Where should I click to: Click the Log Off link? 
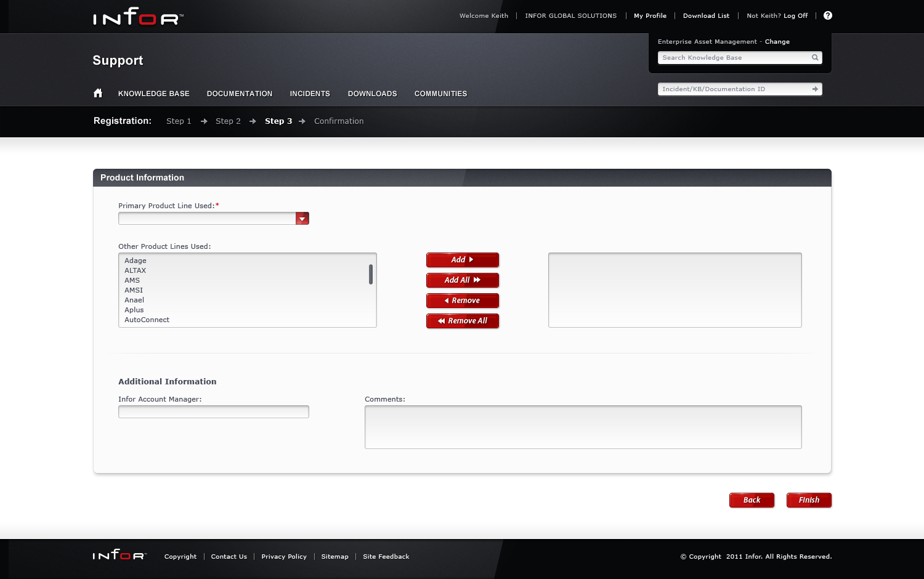tap(796, 16)
